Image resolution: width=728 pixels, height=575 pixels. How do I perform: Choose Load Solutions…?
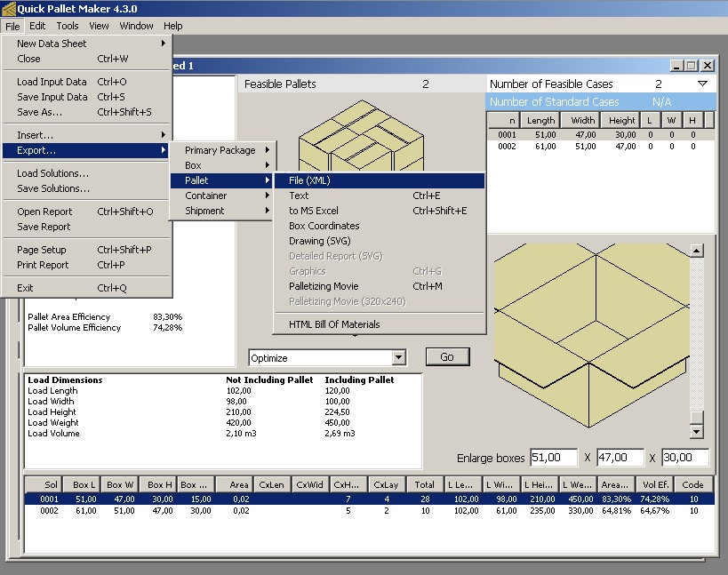[x=86, y=173]
